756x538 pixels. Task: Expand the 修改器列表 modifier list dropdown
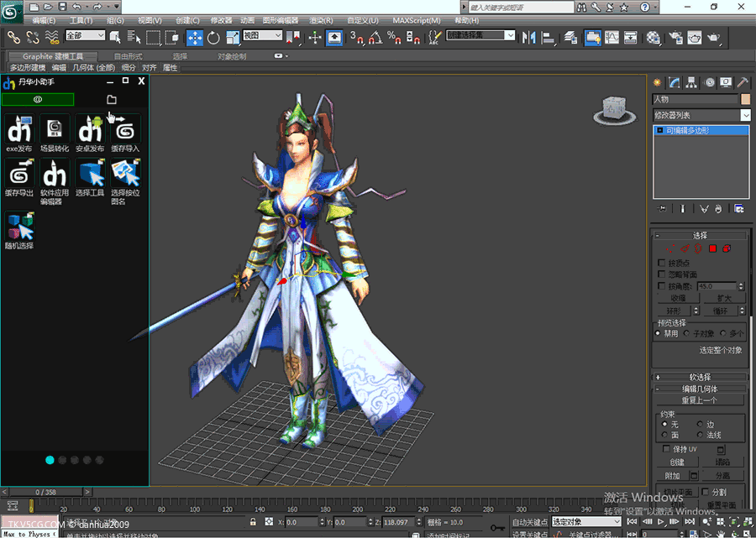745,115
